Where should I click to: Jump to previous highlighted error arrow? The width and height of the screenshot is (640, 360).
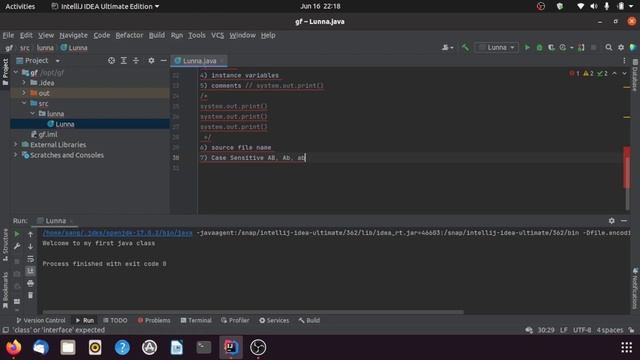pyautogui.click(x=614, y=73)
